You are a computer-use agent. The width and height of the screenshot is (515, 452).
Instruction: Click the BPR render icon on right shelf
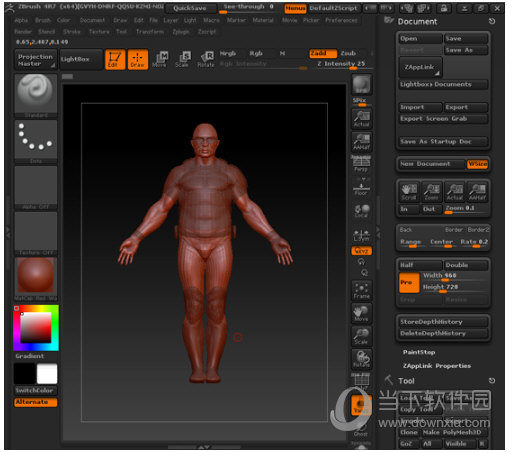[x=362, y=84]
